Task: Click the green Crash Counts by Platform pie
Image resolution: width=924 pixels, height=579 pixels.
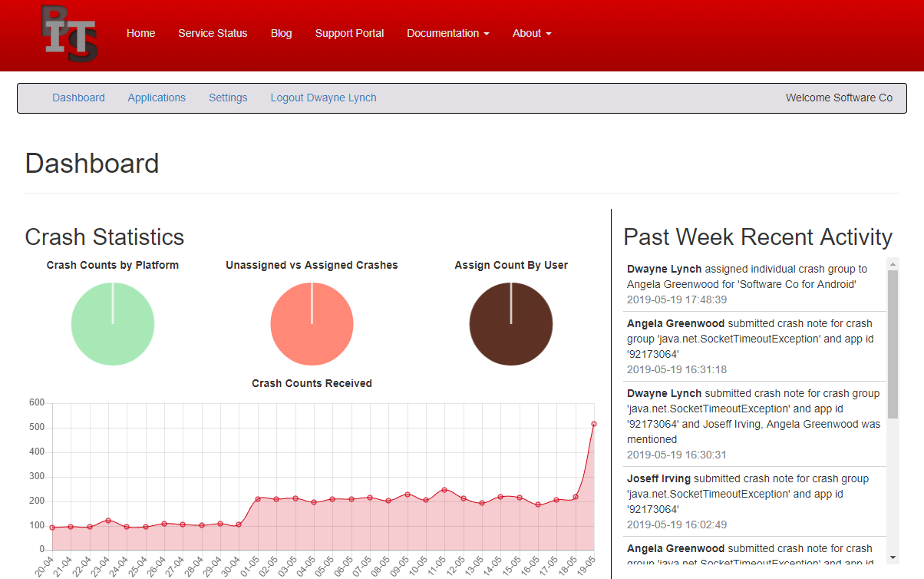Action: click(x=113, y=324)
